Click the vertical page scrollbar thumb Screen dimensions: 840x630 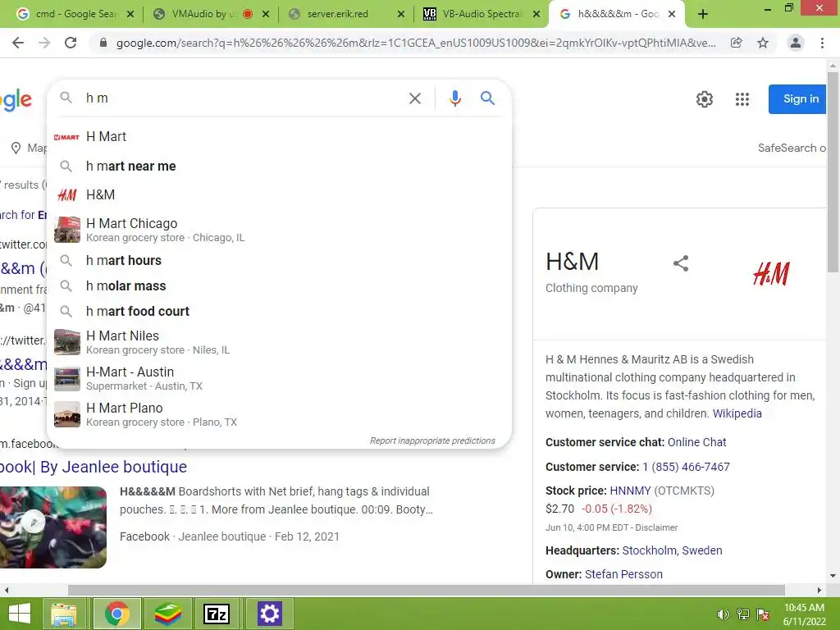pos(832,171)
